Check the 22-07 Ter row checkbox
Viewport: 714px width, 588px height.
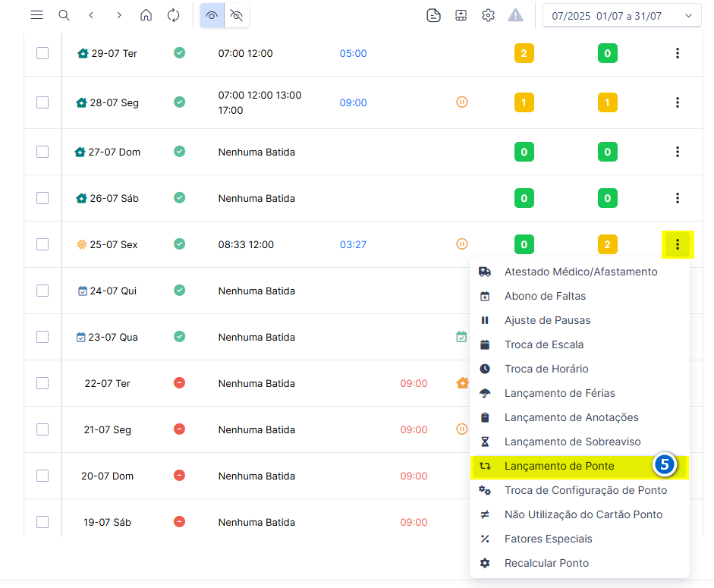(42, 383)
